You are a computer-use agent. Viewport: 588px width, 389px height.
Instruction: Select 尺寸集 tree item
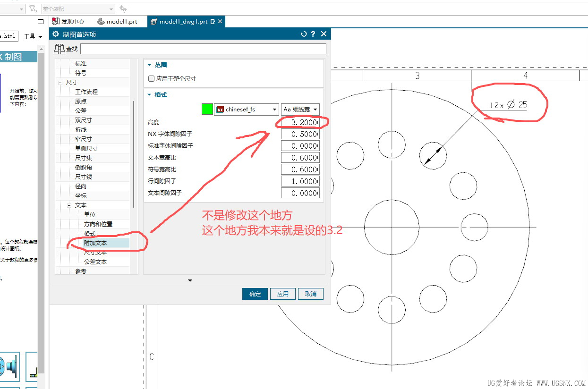84,158
